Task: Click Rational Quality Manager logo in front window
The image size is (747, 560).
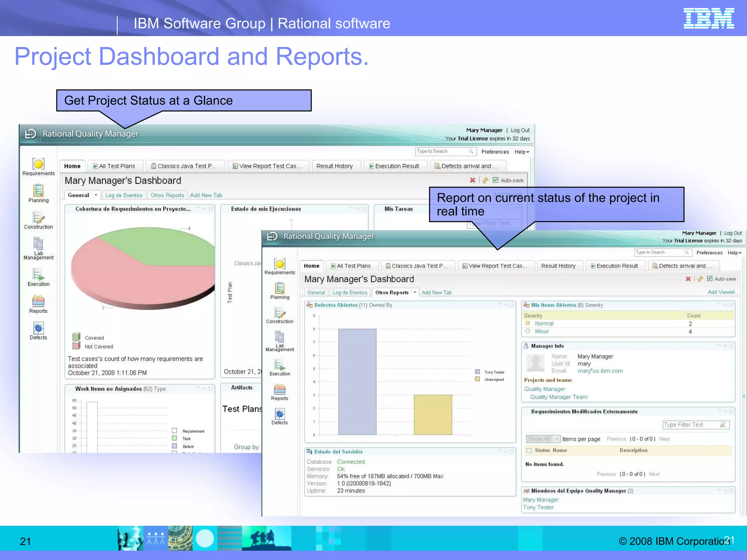Action: coord(272,236)
